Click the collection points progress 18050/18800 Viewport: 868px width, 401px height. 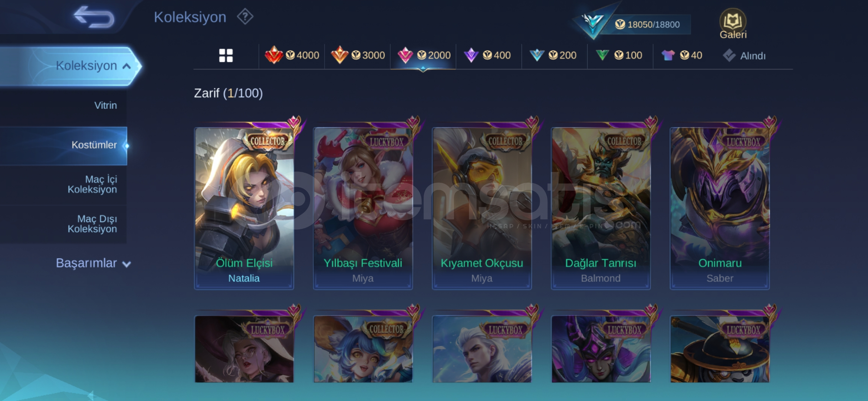coord(653,25)
